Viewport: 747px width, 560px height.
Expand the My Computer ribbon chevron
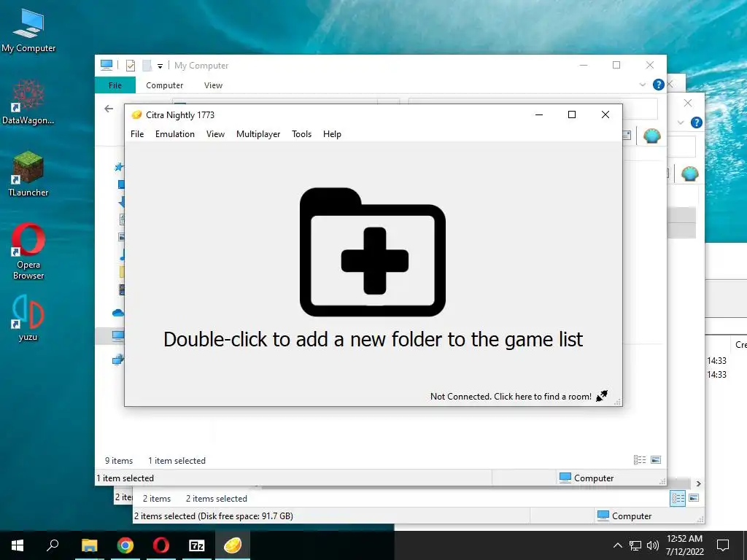(642, 85)
